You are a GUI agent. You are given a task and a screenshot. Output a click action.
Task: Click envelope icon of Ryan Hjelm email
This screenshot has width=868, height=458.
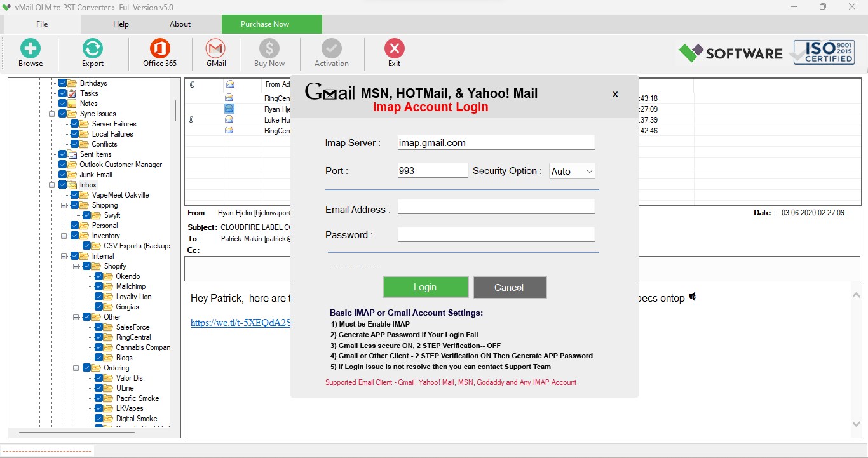[x=229, y=109]
